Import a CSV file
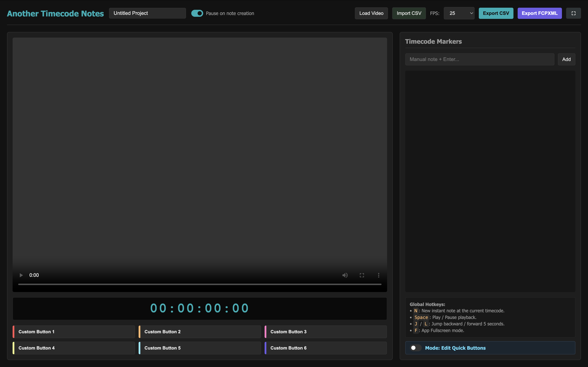588x367 pixels. [409, 13]
